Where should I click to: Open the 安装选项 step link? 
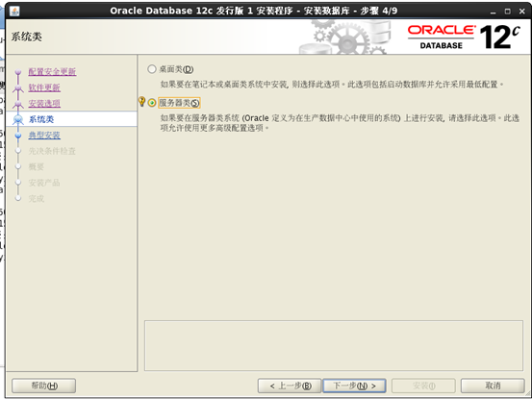44,103
